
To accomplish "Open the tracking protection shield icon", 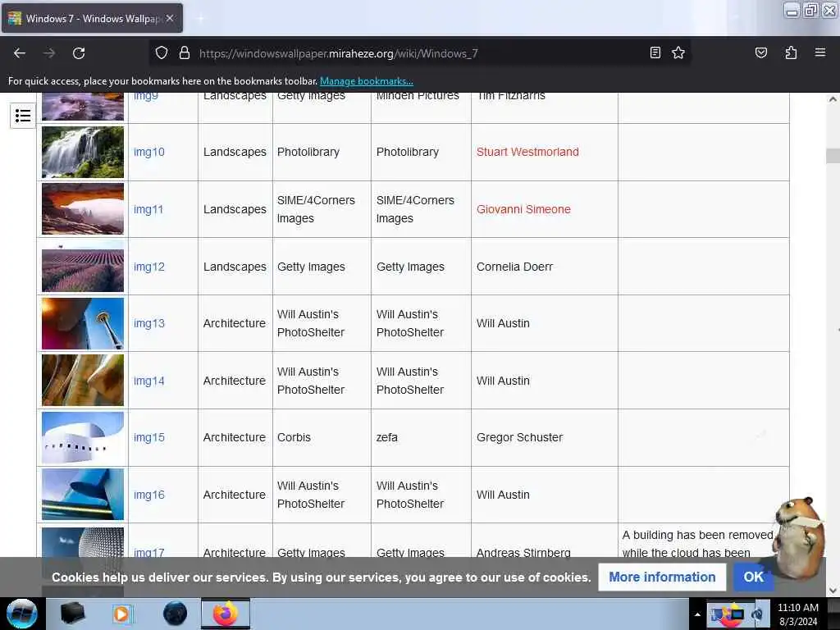I will click(162, 52).
